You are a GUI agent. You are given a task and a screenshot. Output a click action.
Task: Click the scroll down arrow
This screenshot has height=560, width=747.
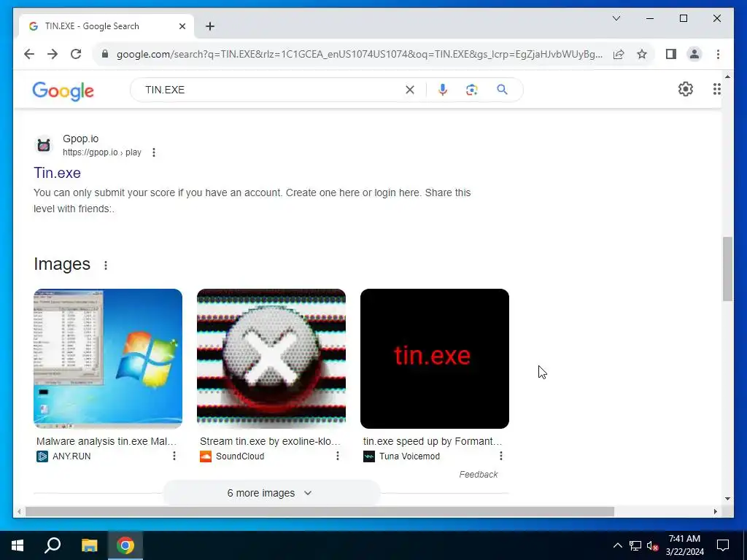[x=727, y=499]
